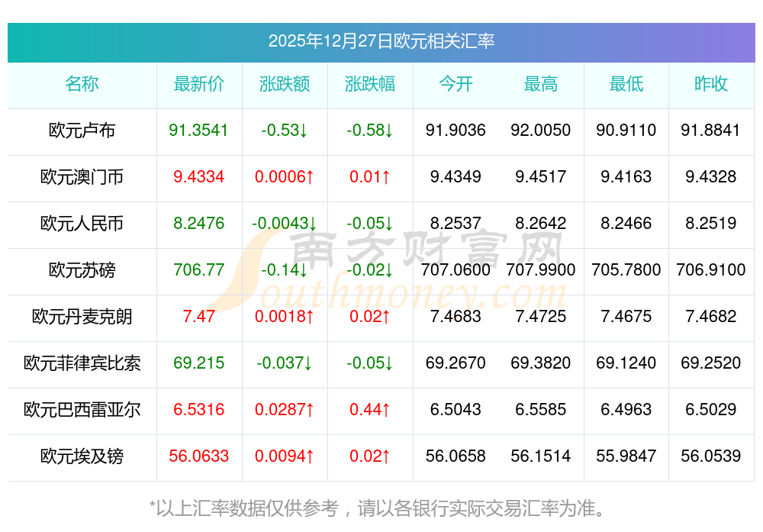
Task: Click low value 90.9110
Action: (626, 130)
